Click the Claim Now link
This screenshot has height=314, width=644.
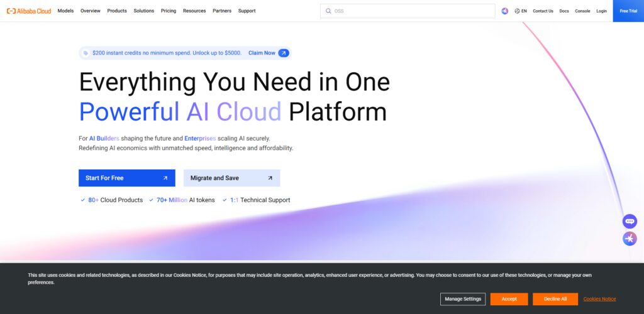262,53
